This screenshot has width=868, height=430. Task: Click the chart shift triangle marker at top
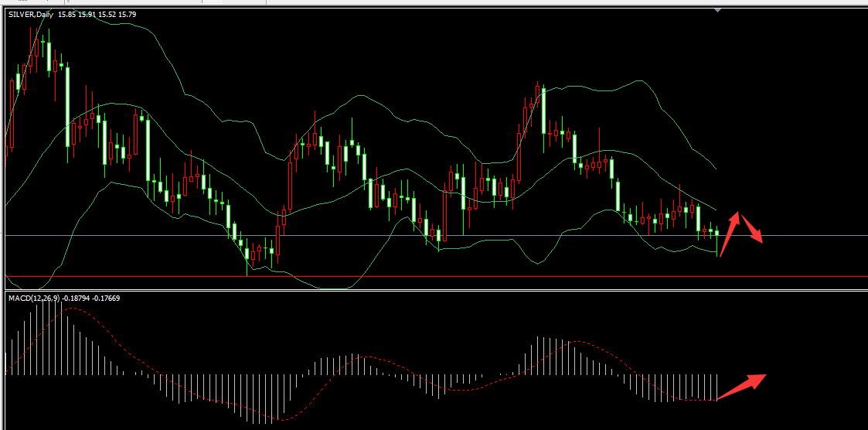coord(719,11)
